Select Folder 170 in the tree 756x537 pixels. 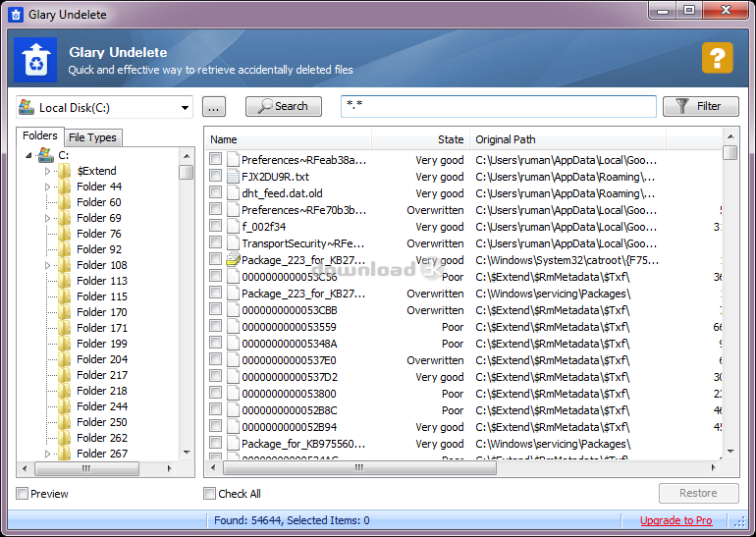click(102, 312)
